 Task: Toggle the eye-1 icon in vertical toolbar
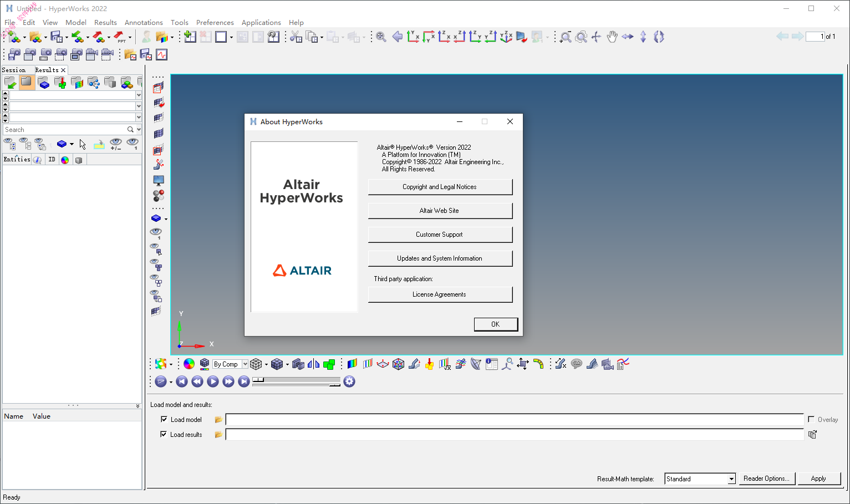(x=156, y=233)
